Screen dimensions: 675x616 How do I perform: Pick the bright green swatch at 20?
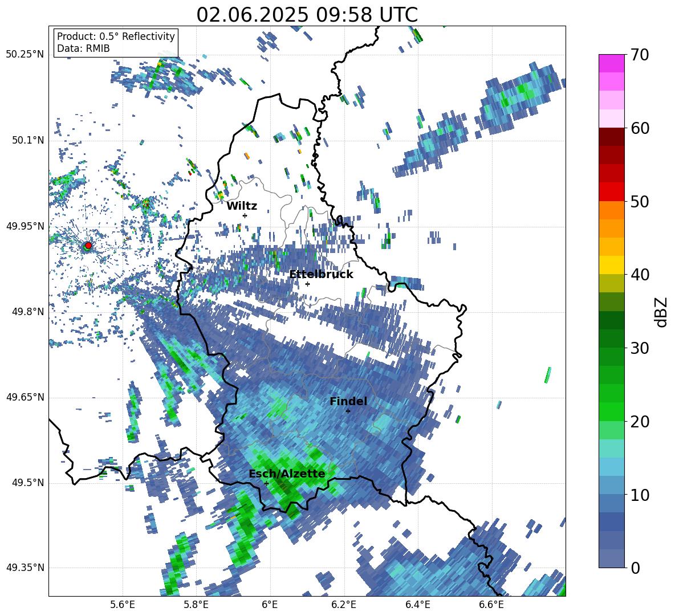point(611,411)
